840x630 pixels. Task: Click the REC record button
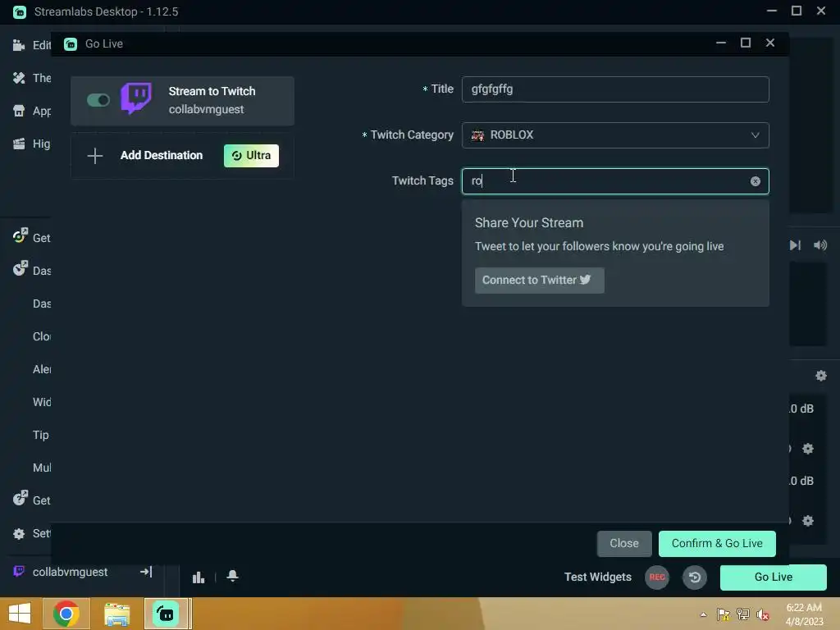click(x=657, y=577)
